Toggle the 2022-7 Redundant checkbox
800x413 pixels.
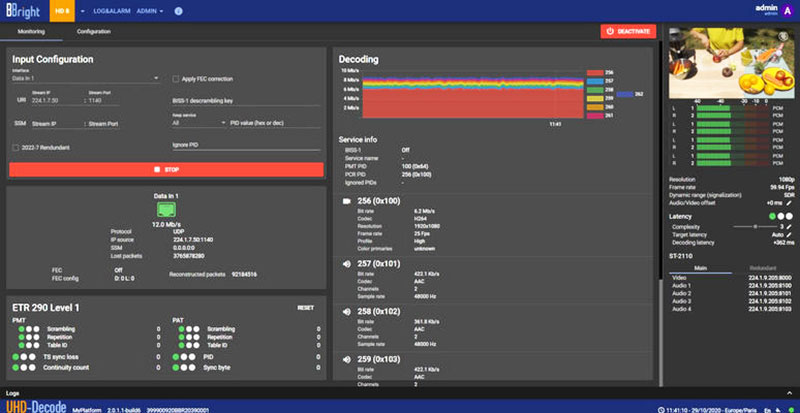[x=14, y=148]
